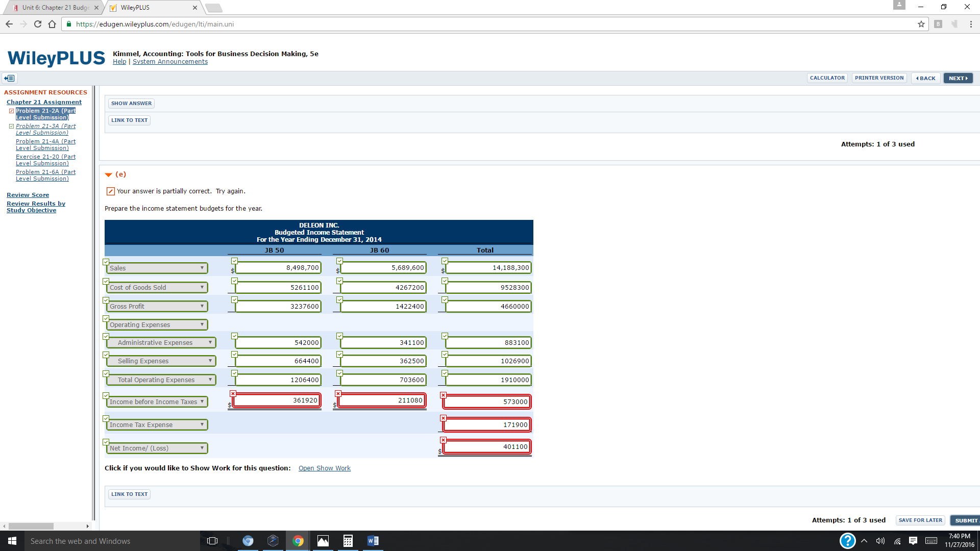Click the green check above JB 60 cost 4267200
The width and height of the screenshot is (980, 551).
pyautogui.click(x=339, y=281)
